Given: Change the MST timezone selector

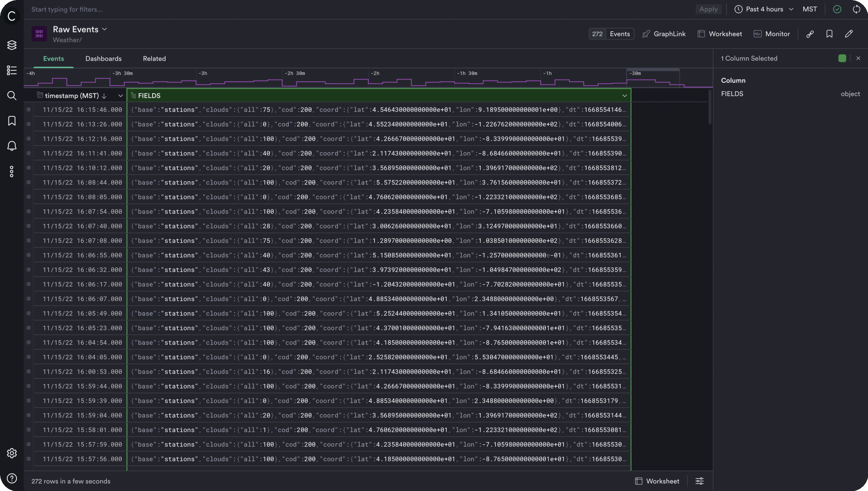Looking at the screenshot, I should tap(810, 9).
